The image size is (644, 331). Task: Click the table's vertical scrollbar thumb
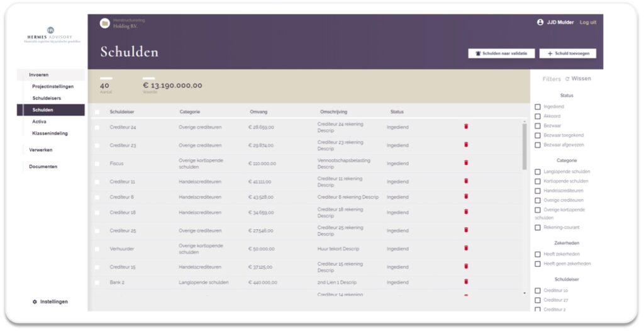point(525,147)
